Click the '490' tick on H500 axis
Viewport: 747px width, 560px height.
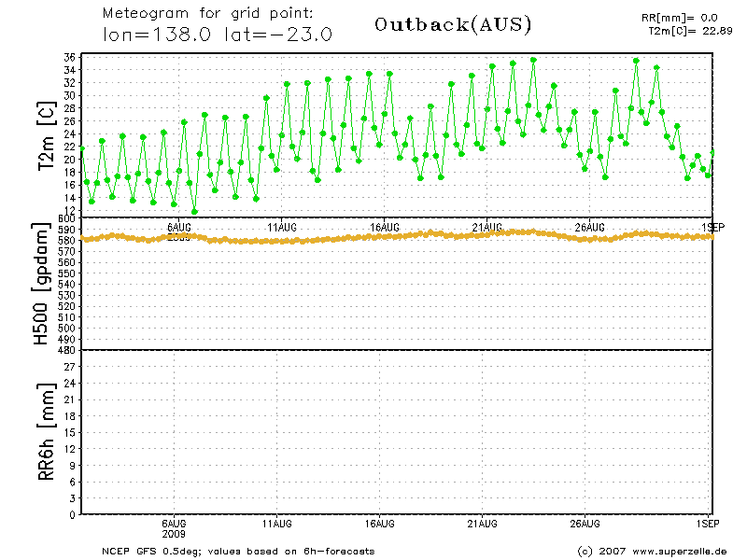click(x=67, y=340)
